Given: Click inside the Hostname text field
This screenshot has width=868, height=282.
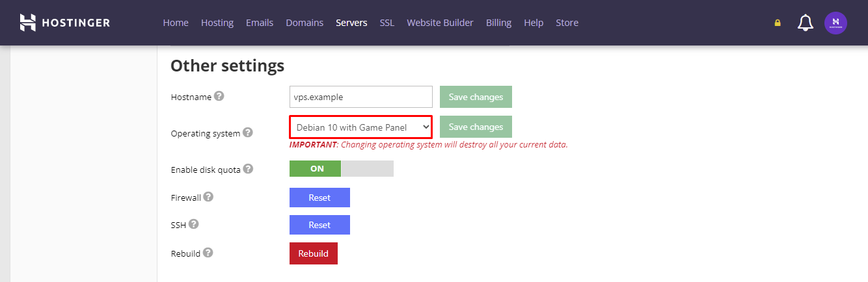Looking at the screenshot, I should [360, 97].
